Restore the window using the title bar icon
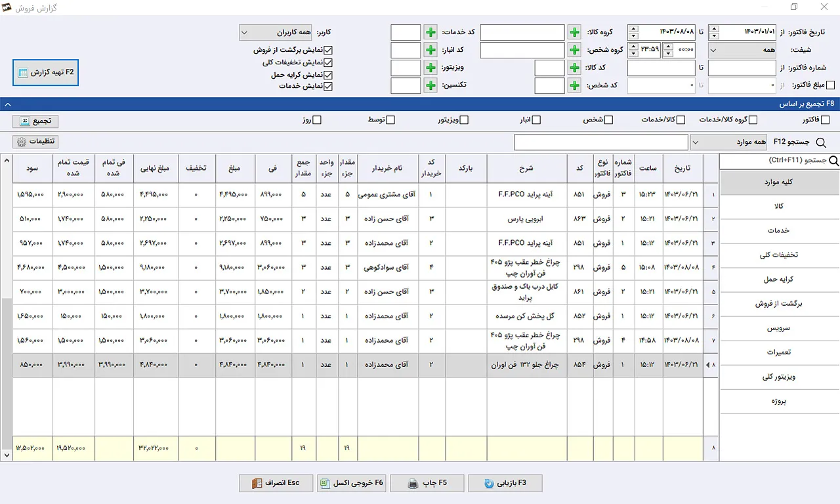Image resolution: width=840 pixels, height=504 pixels. (x=794, y=7)
